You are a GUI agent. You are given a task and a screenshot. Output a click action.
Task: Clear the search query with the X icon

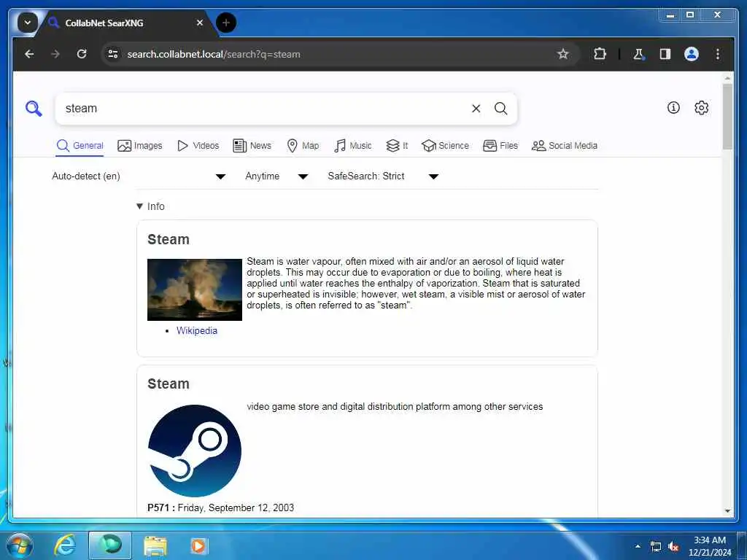pos(476,109)
